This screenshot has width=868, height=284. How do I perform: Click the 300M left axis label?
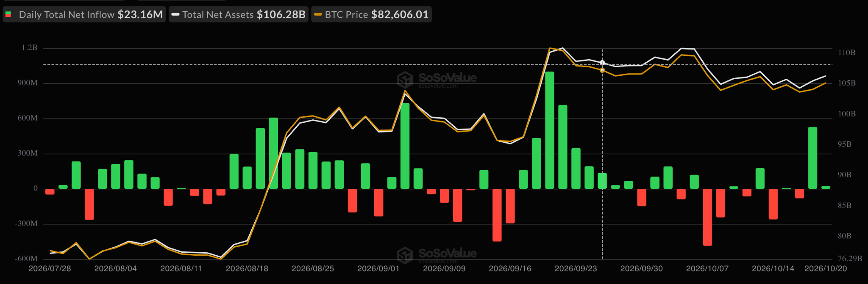click(28, 153)
